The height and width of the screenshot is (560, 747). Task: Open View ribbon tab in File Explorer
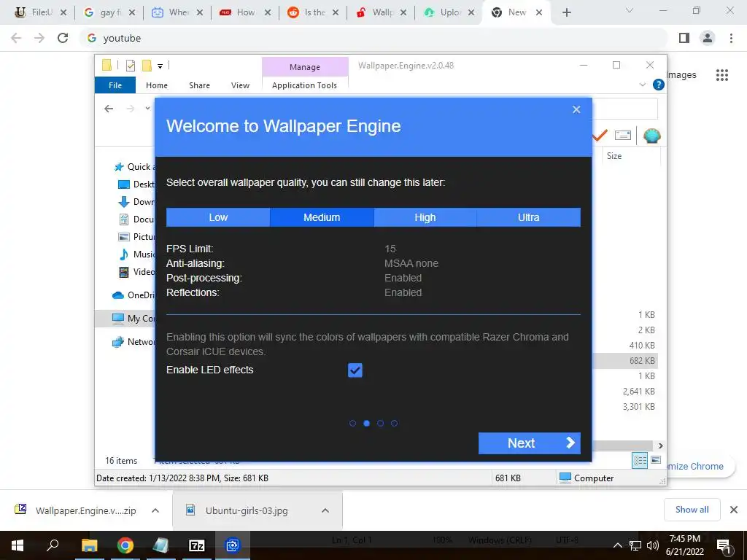240,85
